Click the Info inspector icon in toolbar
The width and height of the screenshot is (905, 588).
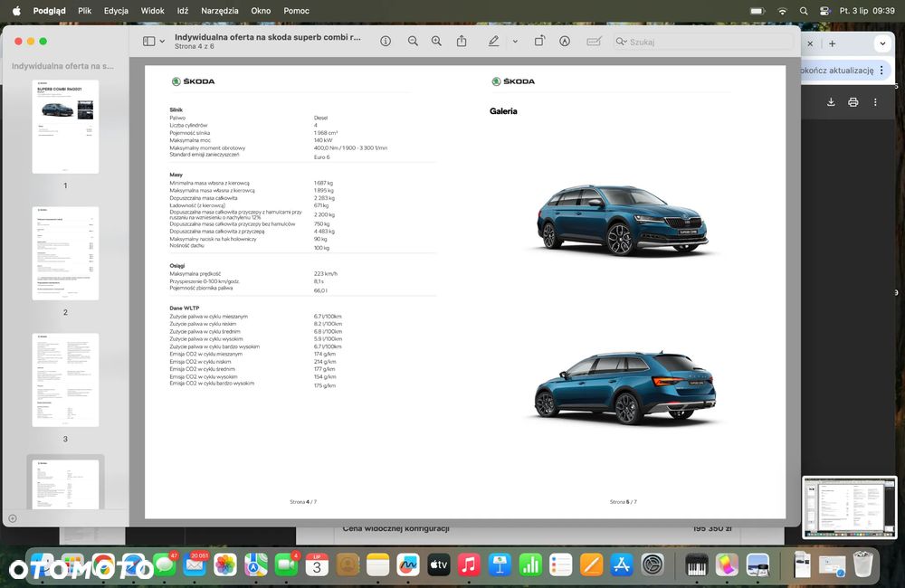pyautogui.click(x=386, y=41)
